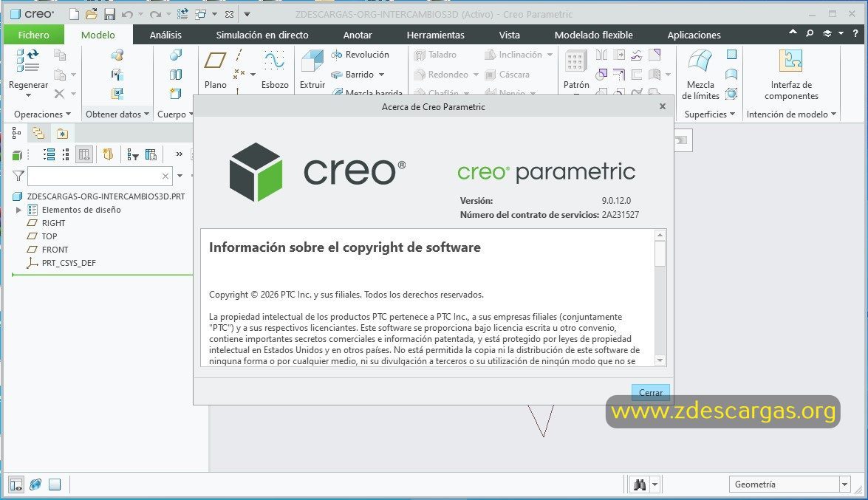868x500 pixels.
Task: Click the binoculars find icon in status bar
Action: [640, 485]
